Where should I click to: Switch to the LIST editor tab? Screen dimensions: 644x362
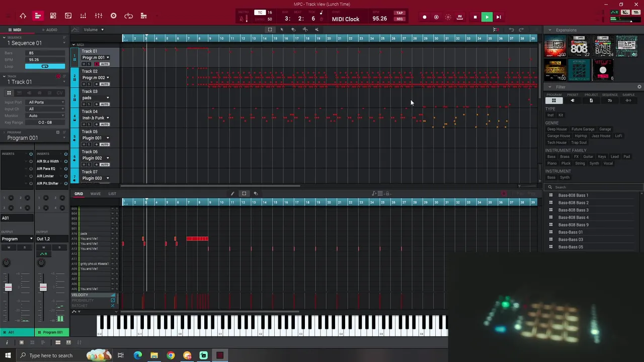(x=112, y=194)
